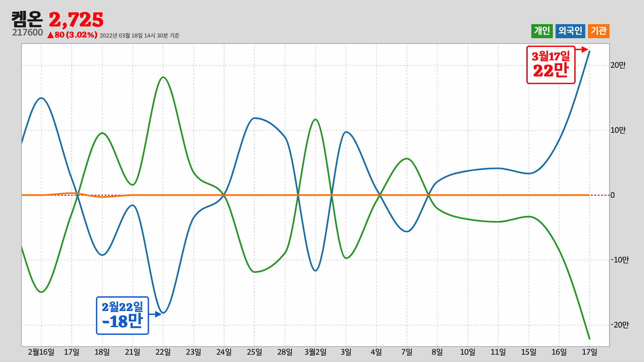The image size is (644, 362).
Task: Click the 20만 y-axis label
Action: 618,65
